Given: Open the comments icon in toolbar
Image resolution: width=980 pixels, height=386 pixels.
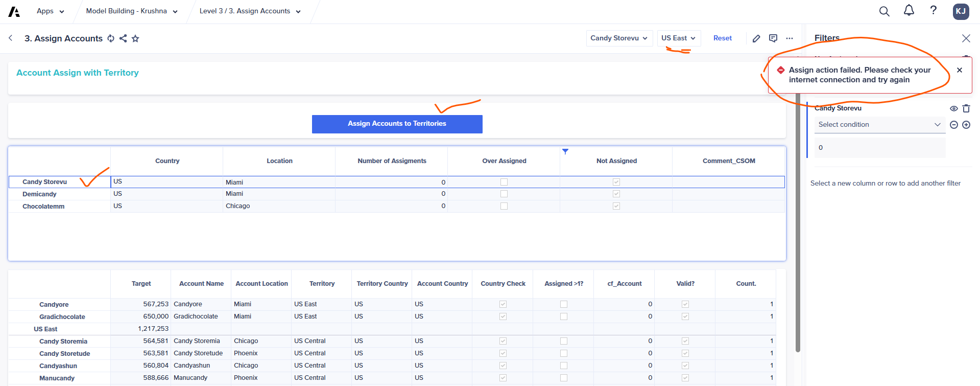Looking at the screenshot, I should coord(773,38).
